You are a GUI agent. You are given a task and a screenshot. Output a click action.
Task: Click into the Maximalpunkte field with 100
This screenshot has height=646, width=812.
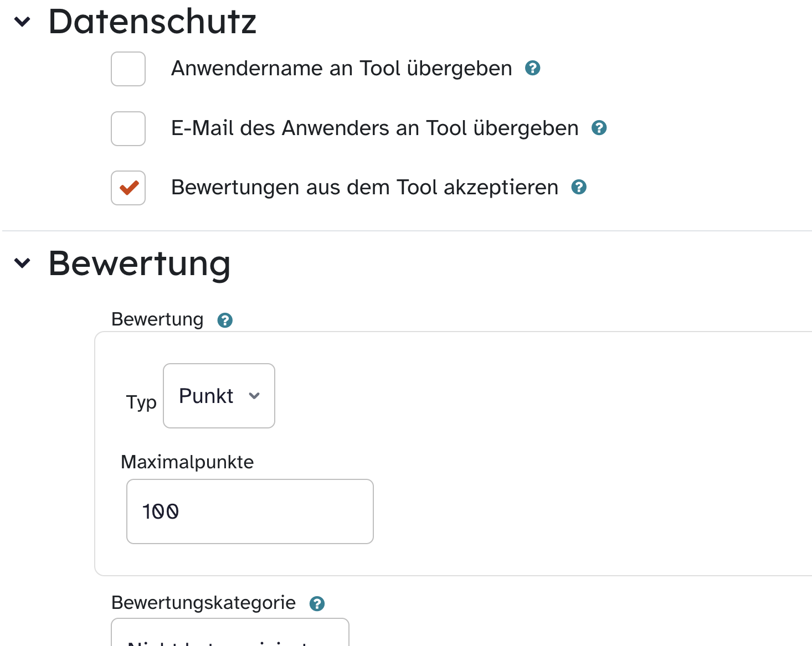point(250,511)
